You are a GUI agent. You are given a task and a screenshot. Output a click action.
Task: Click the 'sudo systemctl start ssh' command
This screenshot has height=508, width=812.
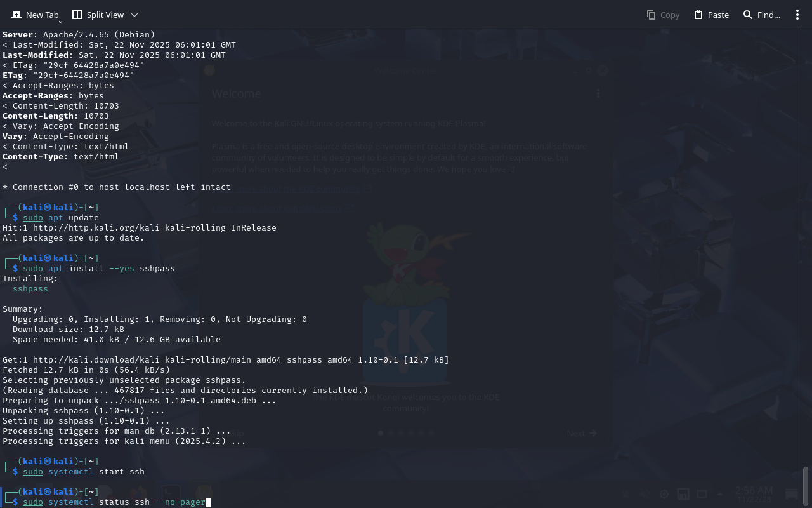point(84,471)
